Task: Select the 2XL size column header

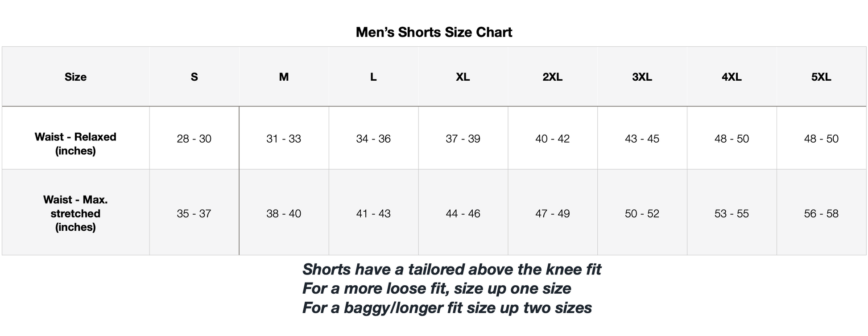Action: (552, 77)
